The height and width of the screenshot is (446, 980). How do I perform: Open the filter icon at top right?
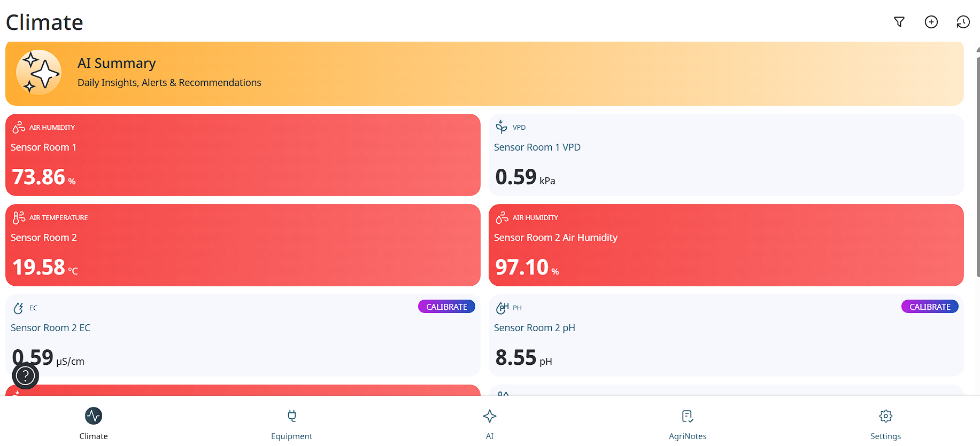899,22
